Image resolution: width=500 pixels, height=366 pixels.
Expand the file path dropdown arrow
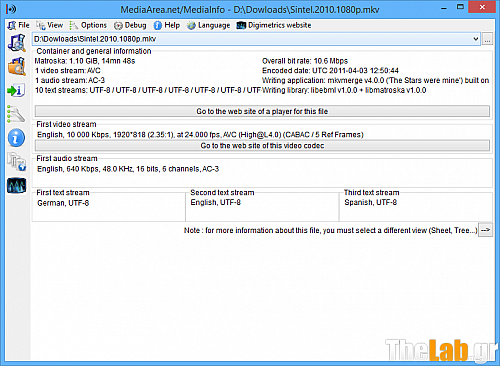[476, 39]
